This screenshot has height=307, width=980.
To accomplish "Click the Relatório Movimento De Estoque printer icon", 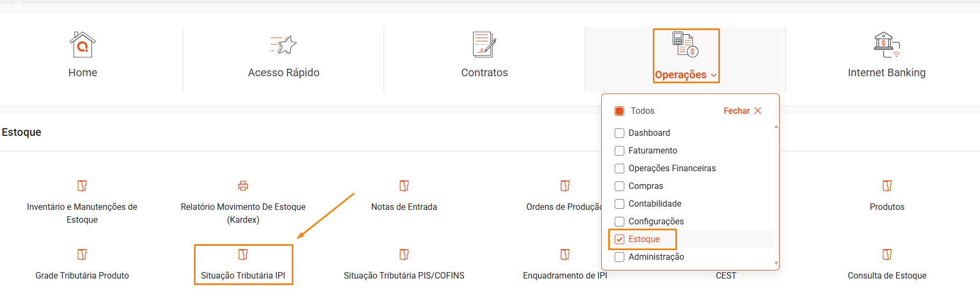I will 243,186.
